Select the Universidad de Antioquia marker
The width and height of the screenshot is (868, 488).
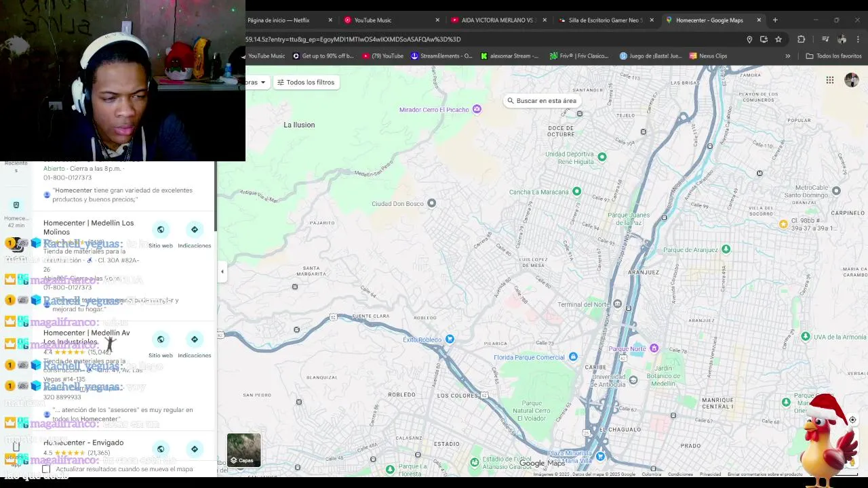tap(633, 380)
